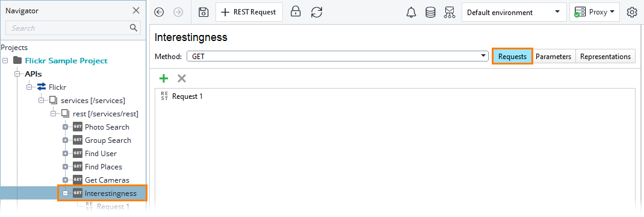Open the Method GET combo box

coord(337,56)
